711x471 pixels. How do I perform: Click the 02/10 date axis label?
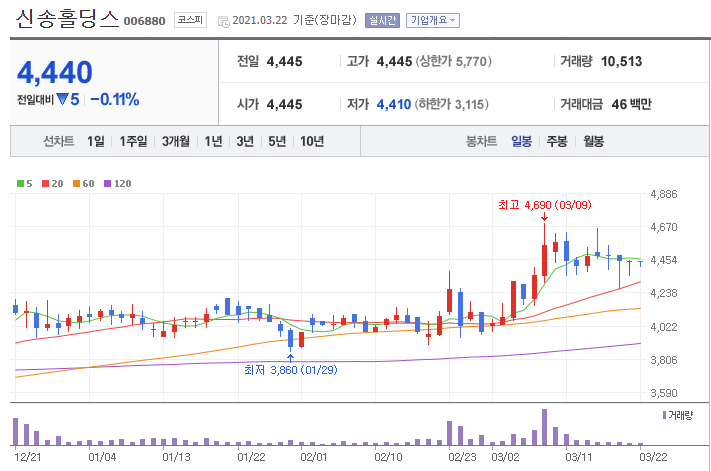click(388, 457)
